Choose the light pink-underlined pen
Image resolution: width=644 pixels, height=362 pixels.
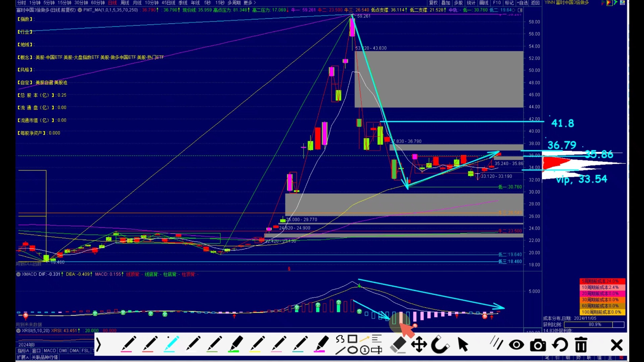278,344
